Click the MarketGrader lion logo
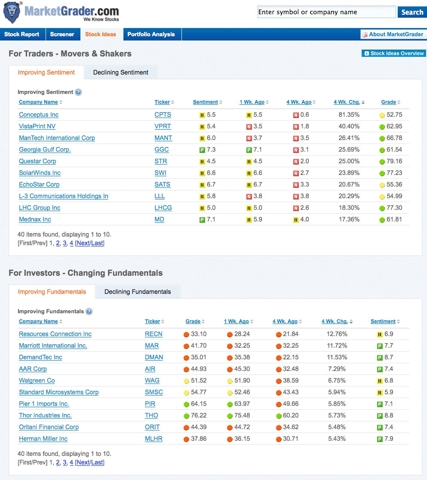This screenshot has width=427, height=480. 12,12
